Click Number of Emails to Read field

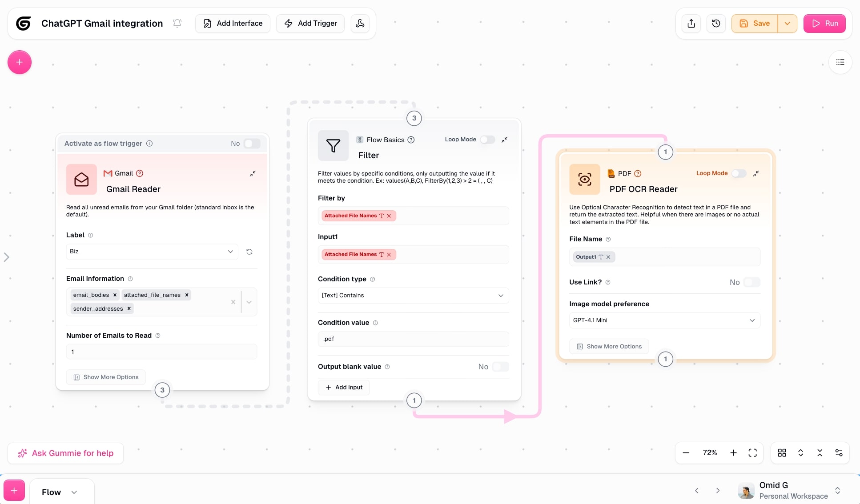161,352
